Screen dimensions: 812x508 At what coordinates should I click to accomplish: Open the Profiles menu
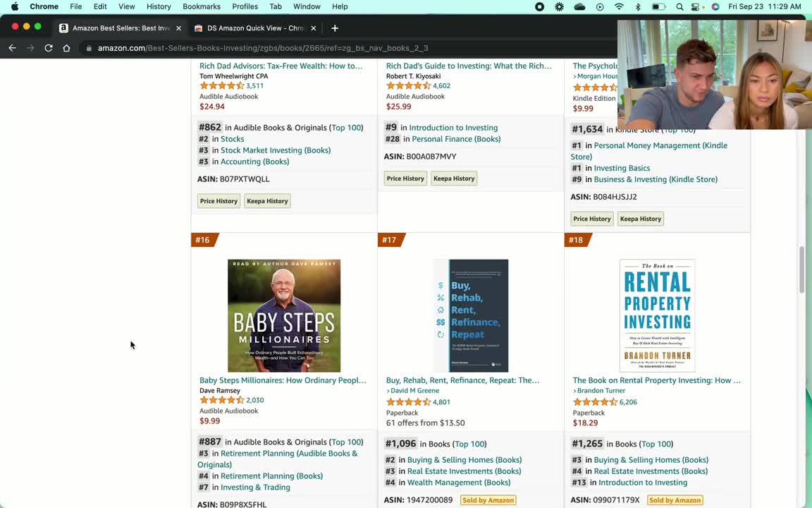pos(245,6)
